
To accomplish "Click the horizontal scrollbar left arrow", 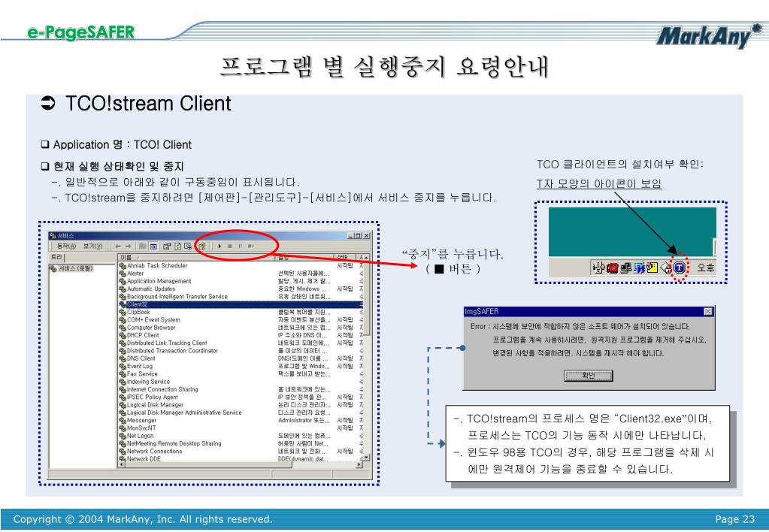I will tap(122, 464).
